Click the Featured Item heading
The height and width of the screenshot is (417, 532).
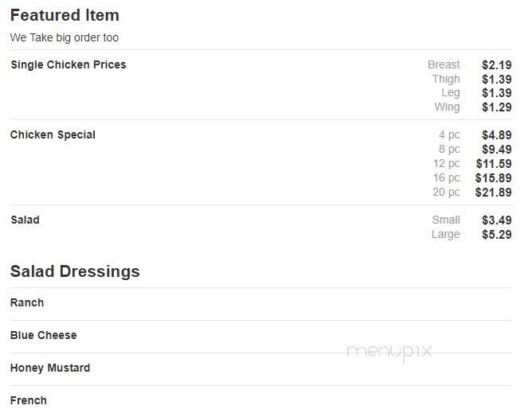[x=65, y=15]
